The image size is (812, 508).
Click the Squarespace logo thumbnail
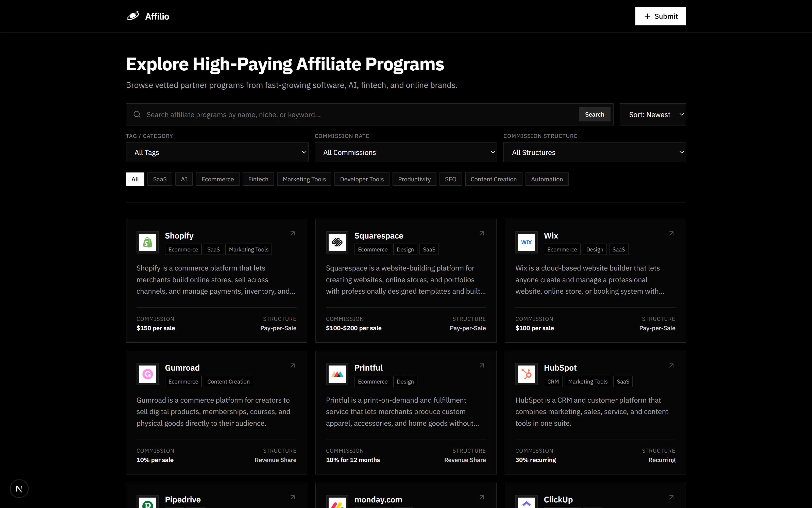click(337, 242)
